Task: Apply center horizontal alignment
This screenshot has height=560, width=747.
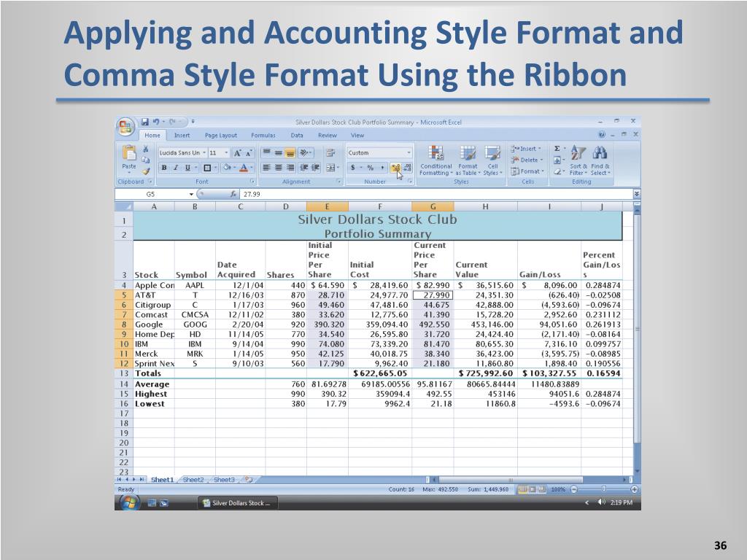Action: [x=279, y=168]
